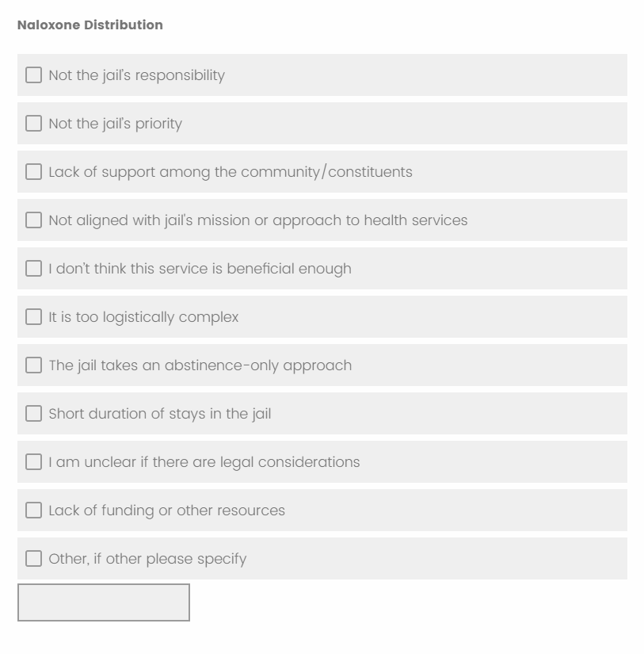Click the 'Lack of funding or other resources' label
This screenshot has height=654, width=644.
click(x=166, y=511)
